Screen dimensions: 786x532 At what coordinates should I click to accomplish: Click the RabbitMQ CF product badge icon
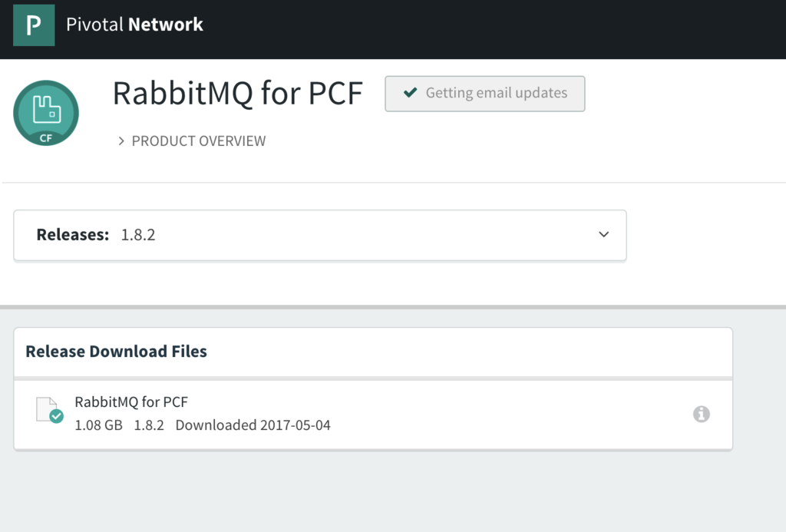pos(46,114)
